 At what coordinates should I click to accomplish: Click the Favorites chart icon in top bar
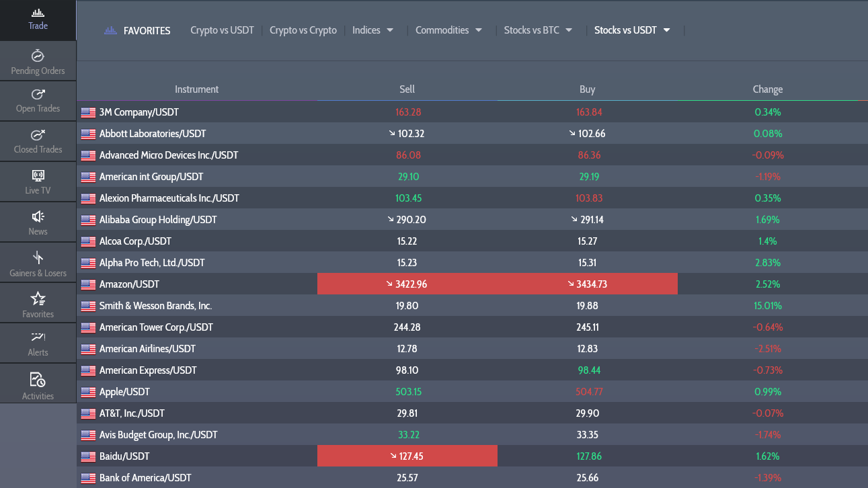[x=110, y=30]
